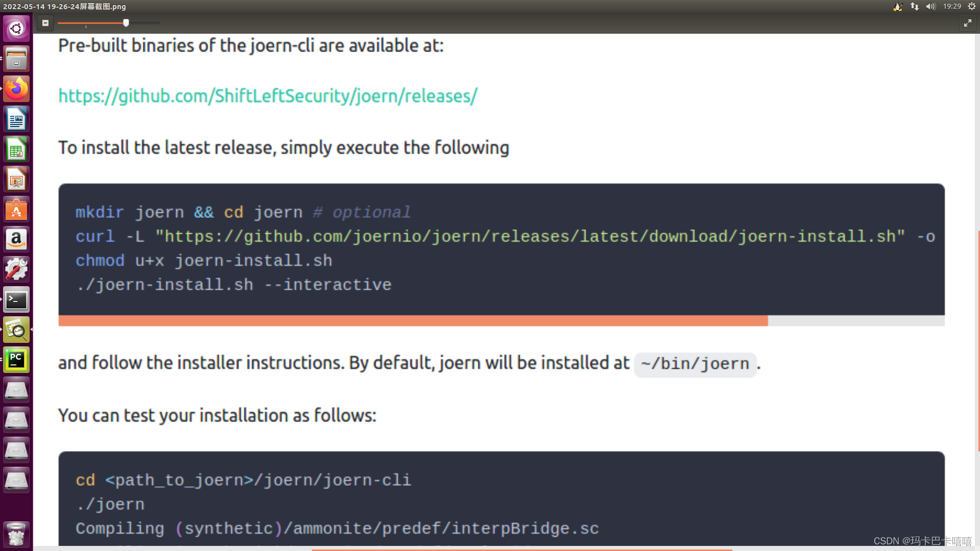Switch to Image Viewer dock icon
This screenshot has width=980, height=551.
[16, 330]
